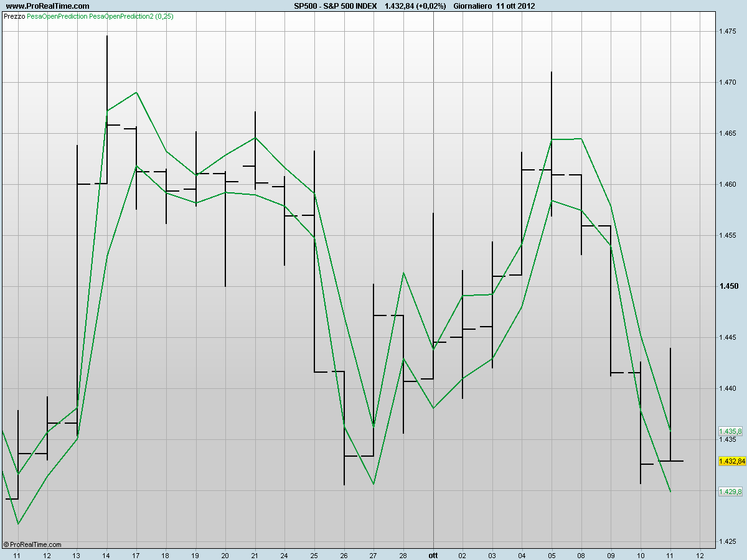Click the 24 date axis label

tap(284, 554)
